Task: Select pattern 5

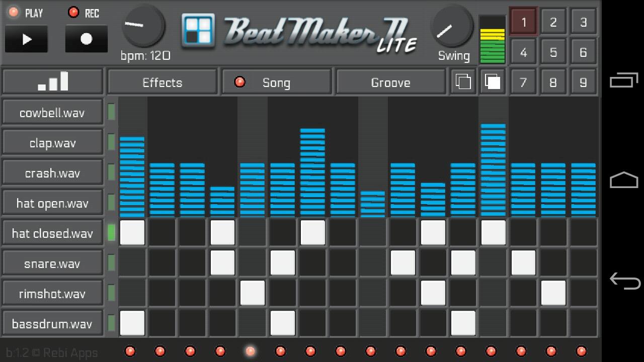Action: tap(553, 52)
